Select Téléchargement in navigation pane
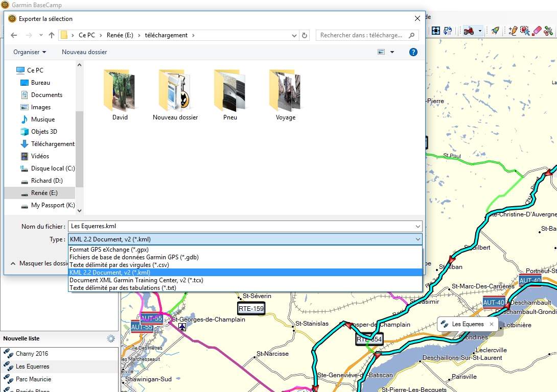This screenshot has width=557, height=392. click(48, 143)
